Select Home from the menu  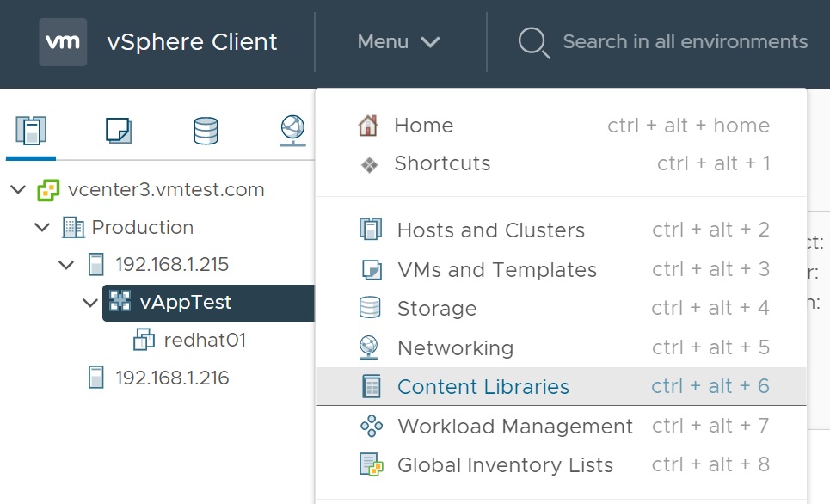(x=561, y=126)
